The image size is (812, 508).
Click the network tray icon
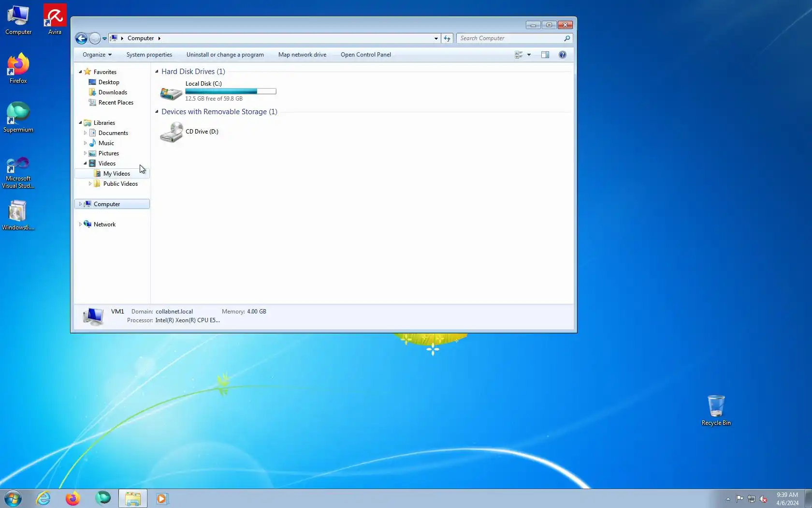[x=752, y=499]
